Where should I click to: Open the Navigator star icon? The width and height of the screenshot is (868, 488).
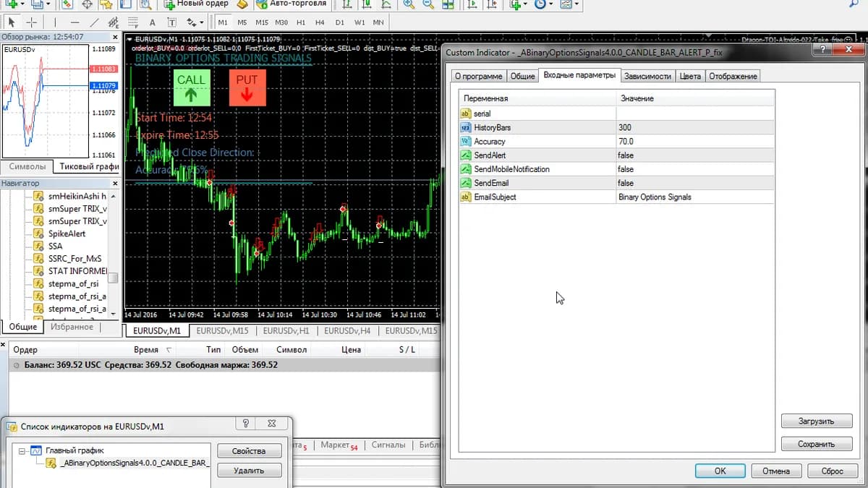point(106,4)
